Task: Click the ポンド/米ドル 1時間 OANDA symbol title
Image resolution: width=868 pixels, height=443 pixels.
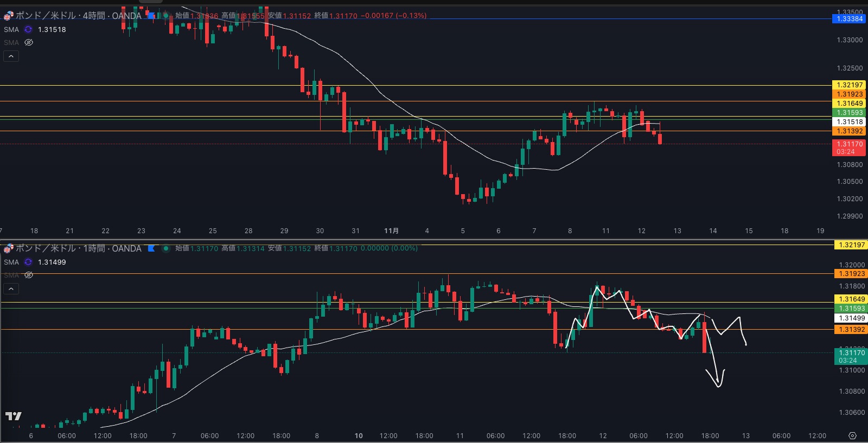Action: pyautogui.click(x=78, y=248)
